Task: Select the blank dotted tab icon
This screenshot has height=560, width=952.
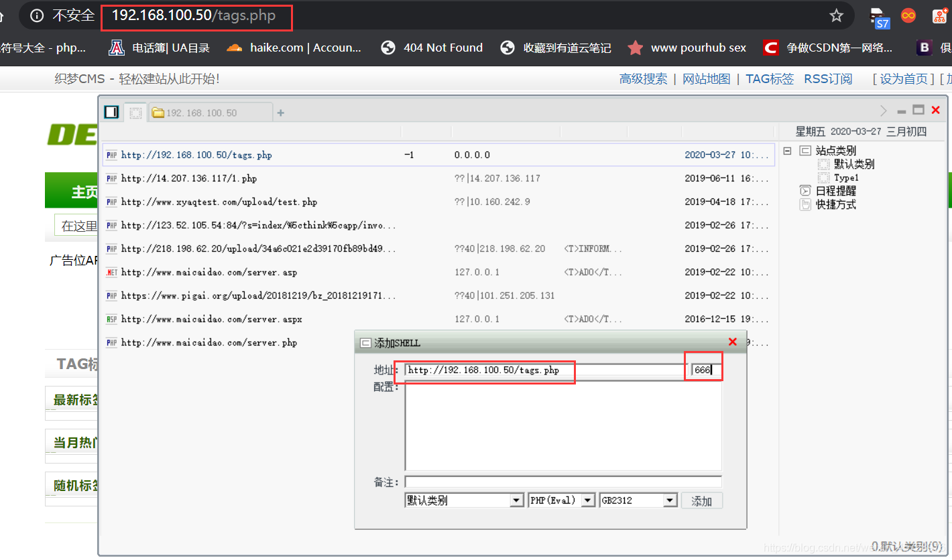Action: coord(135,113)
